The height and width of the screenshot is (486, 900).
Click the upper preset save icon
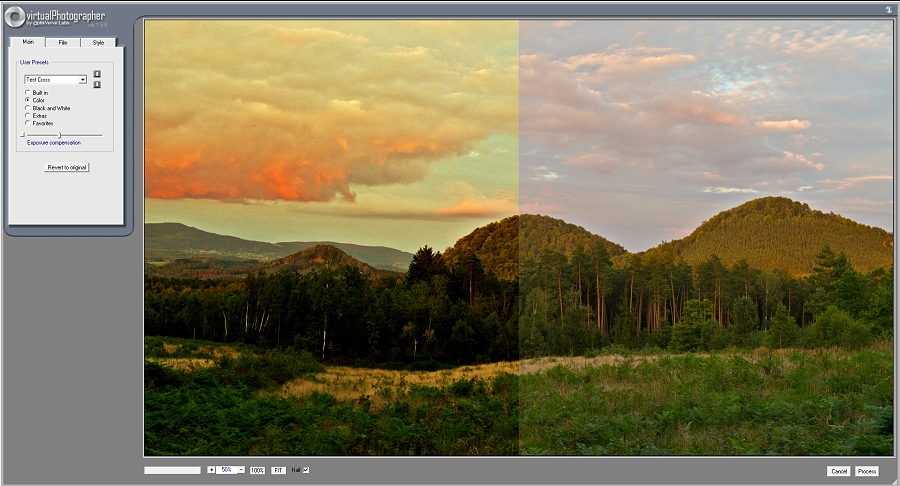[97, 74]
